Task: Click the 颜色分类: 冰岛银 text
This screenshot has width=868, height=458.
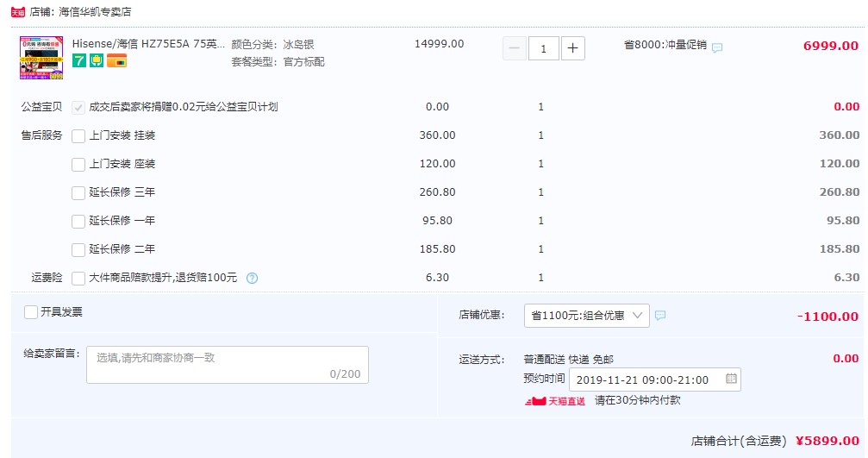Action: (x=273, y=44)
